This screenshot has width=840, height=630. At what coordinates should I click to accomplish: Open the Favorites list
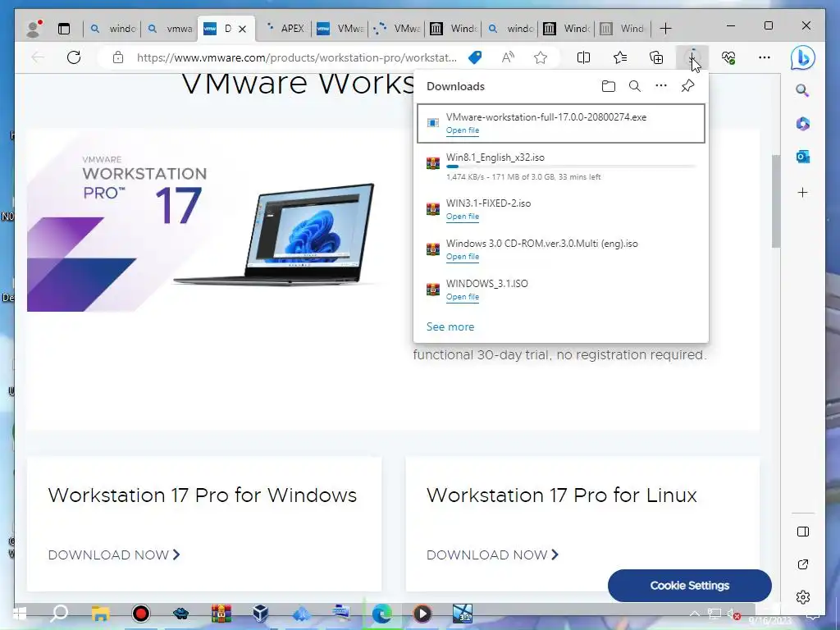620,57
